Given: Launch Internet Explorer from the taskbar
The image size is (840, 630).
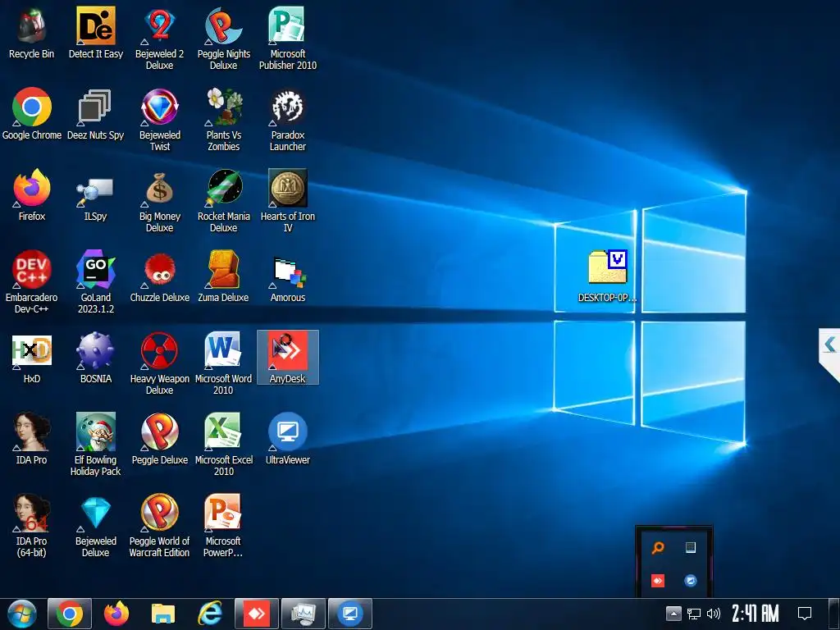Looking at the screenshot, I should 209,614.
